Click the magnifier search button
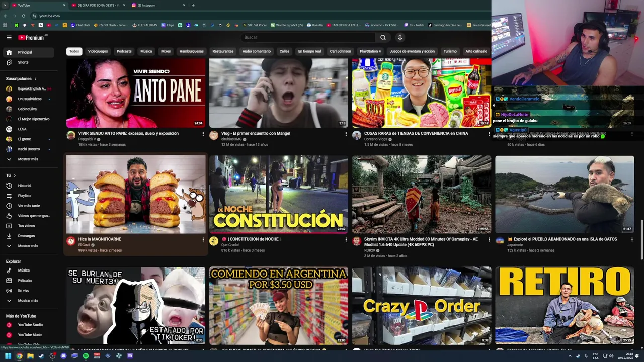The width and height of the screenshot is (644, 362). pos(383,37)
